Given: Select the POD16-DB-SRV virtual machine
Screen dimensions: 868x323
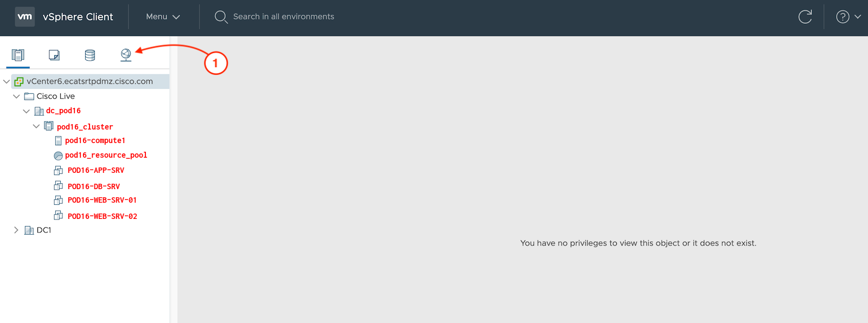Looking at the screenshot, I should pos(93,186).
